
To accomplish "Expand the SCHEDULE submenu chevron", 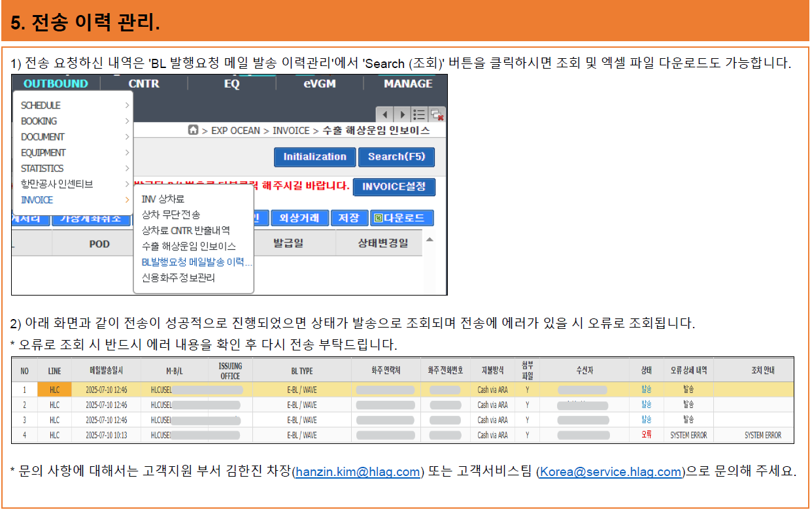I will coord(128,105).
